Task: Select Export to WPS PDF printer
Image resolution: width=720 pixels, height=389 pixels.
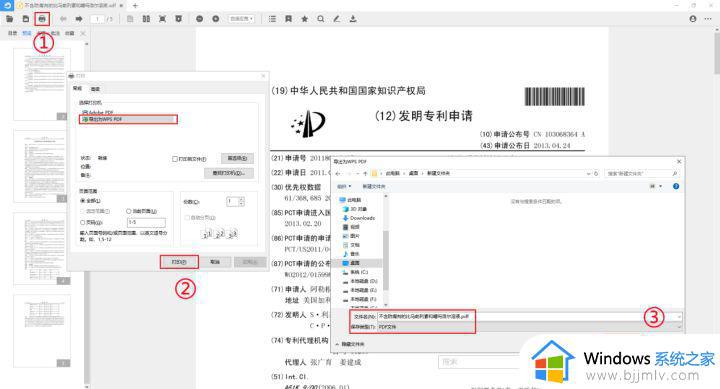Action: click(128, 119)
